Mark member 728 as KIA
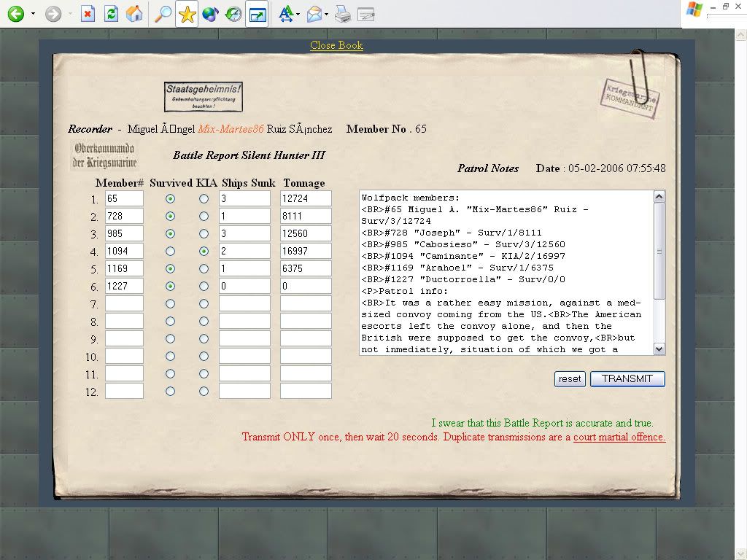Screen dimensions: 747x560 click(x=204, y=216)
